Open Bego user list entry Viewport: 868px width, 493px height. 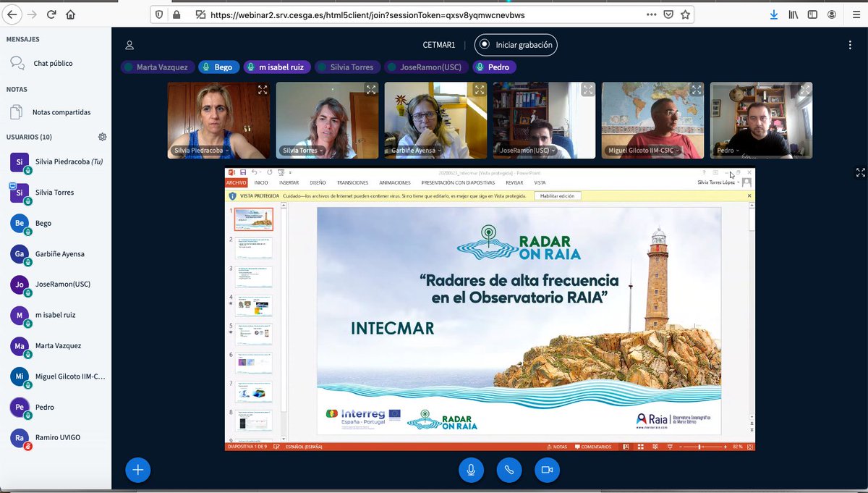pyautogui.click(x=56, y=223)
